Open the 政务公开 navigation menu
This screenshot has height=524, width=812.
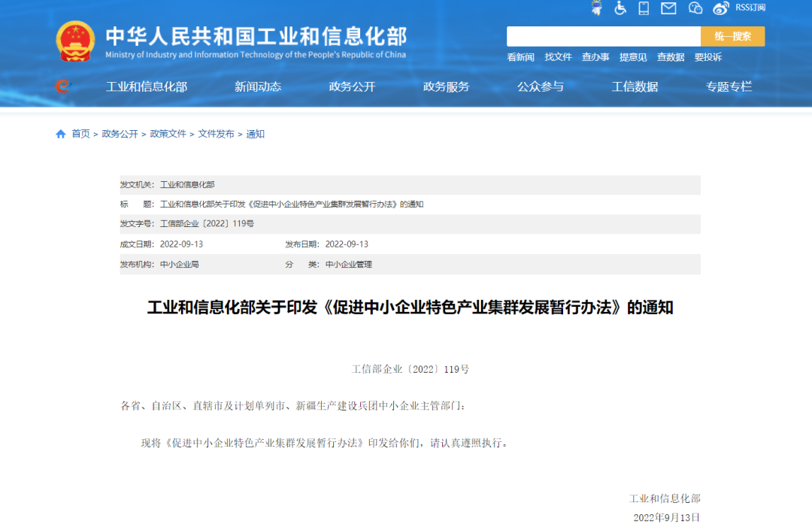[352, 86]
